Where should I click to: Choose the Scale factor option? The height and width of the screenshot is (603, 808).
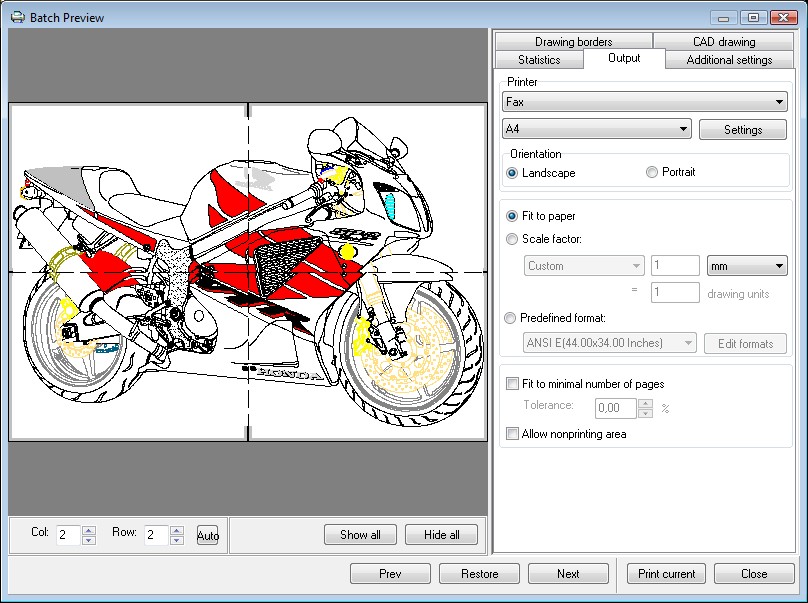click(513, 239)
